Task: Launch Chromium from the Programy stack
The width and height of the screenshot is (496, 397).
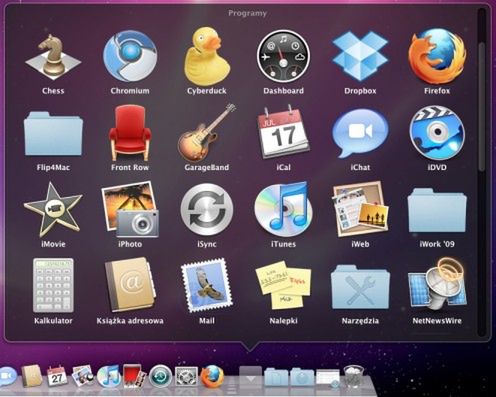Action: [130, 56]
